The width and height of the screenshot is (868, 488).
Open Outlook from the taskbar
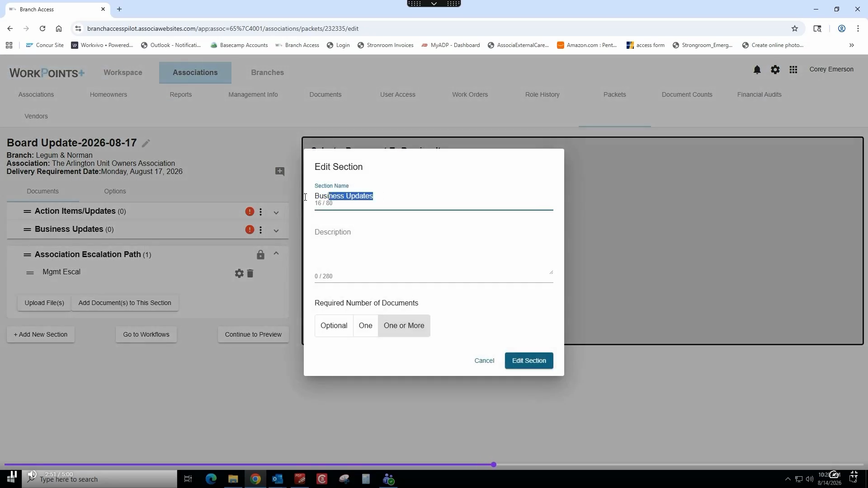[277, 479]
